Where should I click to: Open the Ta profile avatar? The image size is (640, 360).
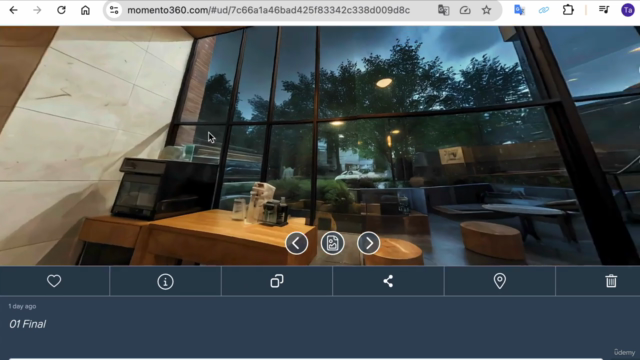click(628, 10)
